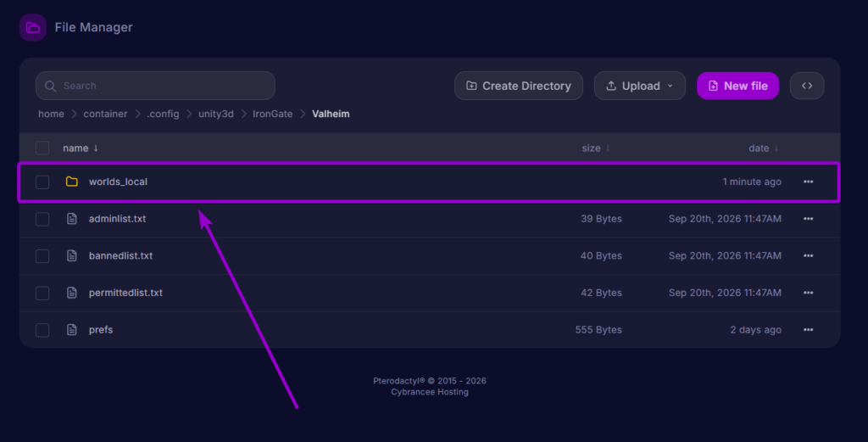Click the Valheim breadcrumb
868x442 pixels.
tap(331, 114)
